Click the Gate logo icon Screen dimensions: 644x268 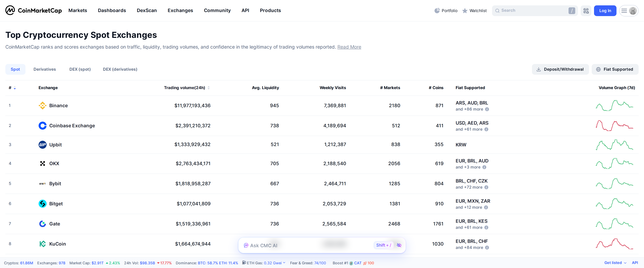(42, 224)
